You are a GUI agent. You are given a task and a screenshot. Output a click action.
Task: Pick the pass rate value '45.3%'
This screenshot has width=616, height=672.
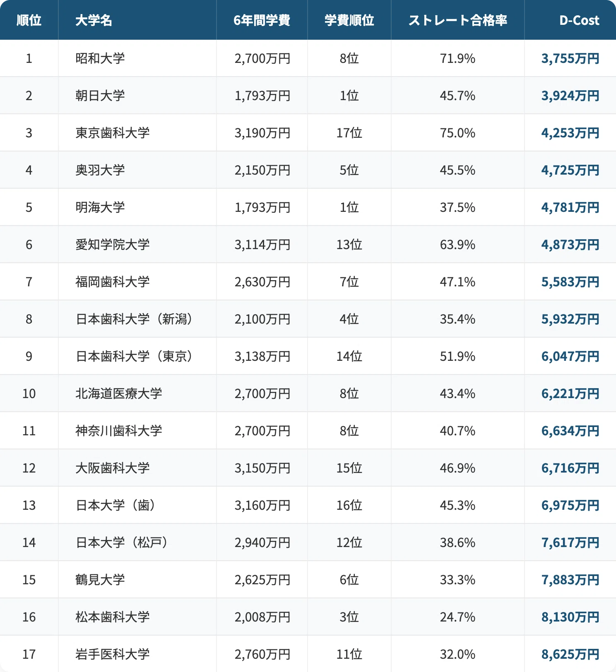coord(457,505)
